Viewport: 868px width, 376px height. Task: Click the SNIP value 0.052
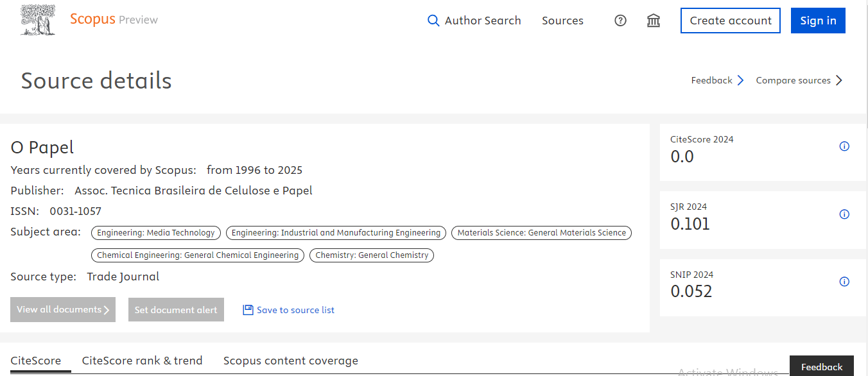click(x=691, y=291)
